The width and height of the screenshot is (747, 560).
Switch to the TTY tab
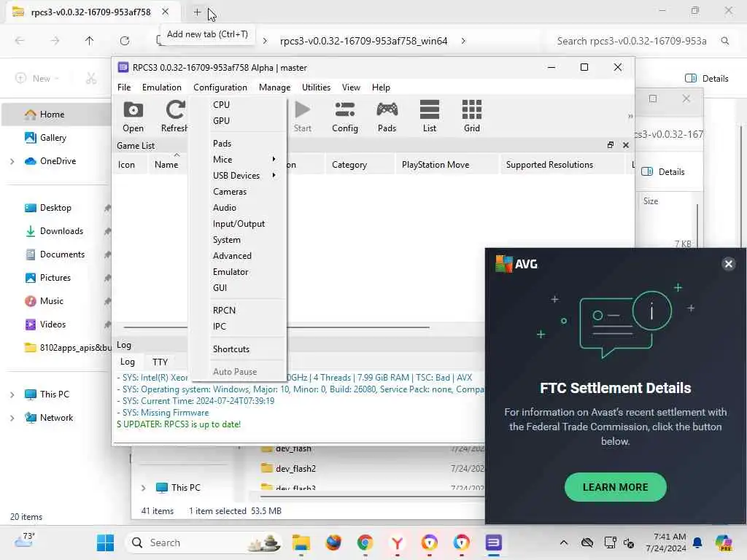click(x=160, y=362)
